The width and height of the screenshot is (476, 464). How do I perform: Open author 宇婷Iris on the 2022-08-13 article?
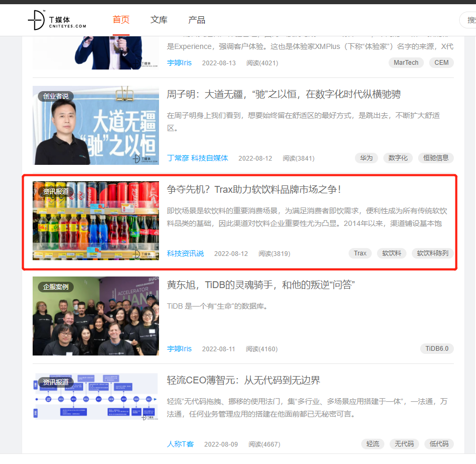click(x=179, y=63)
